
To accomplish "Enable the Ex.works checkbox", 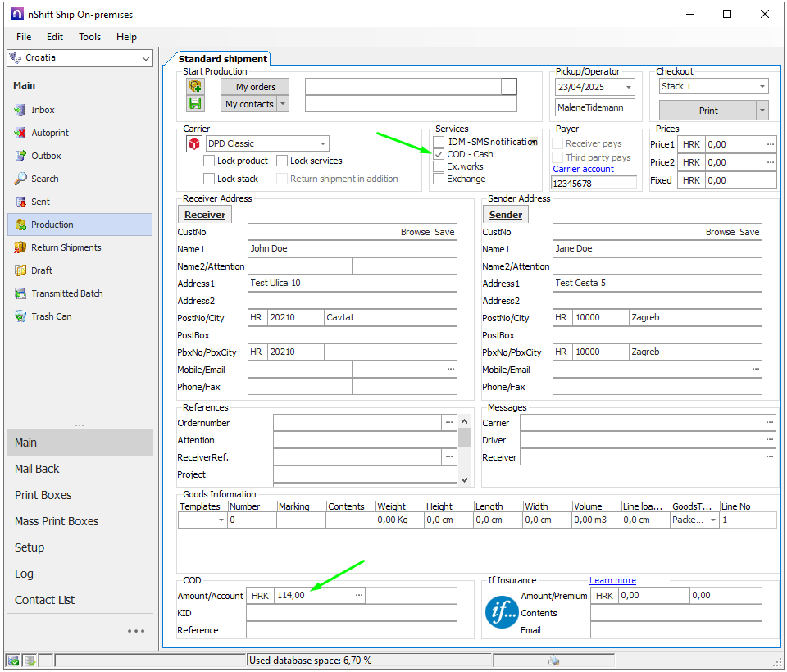I will coord(439,166).
